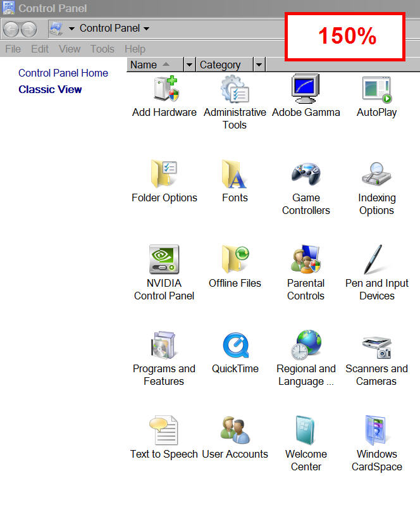Click the Control Panel Home link

63,73
